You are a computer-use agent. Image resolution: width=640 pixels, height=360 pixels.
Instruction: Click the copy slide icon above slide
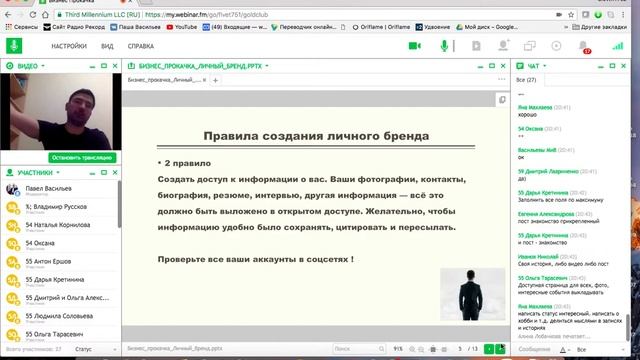[502, 100]
